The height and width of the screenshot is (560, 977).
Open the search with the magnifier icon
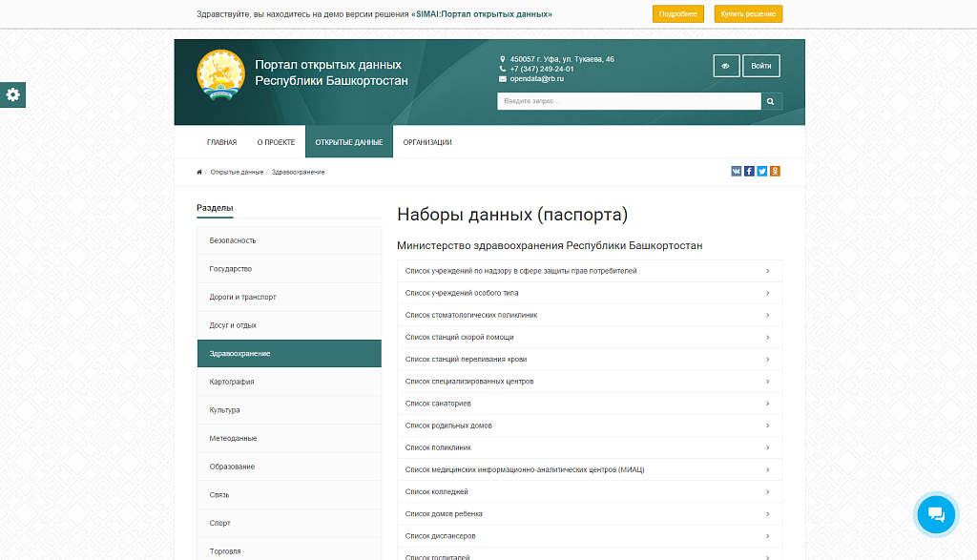tap(770, 101)
